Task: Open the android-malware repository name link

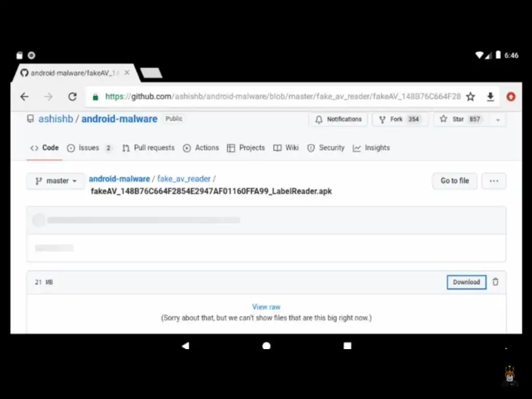Action: point(119,119)
